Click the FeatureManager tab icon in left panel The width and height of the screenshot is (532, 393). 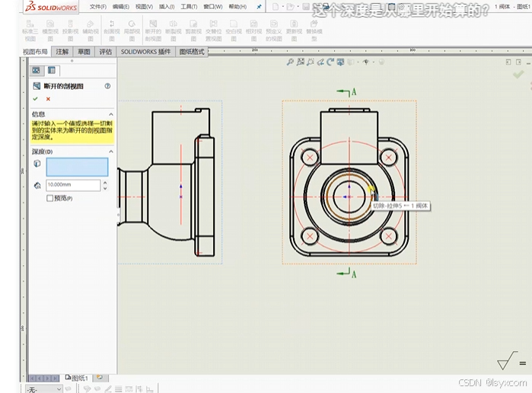(x=37, y=70)
